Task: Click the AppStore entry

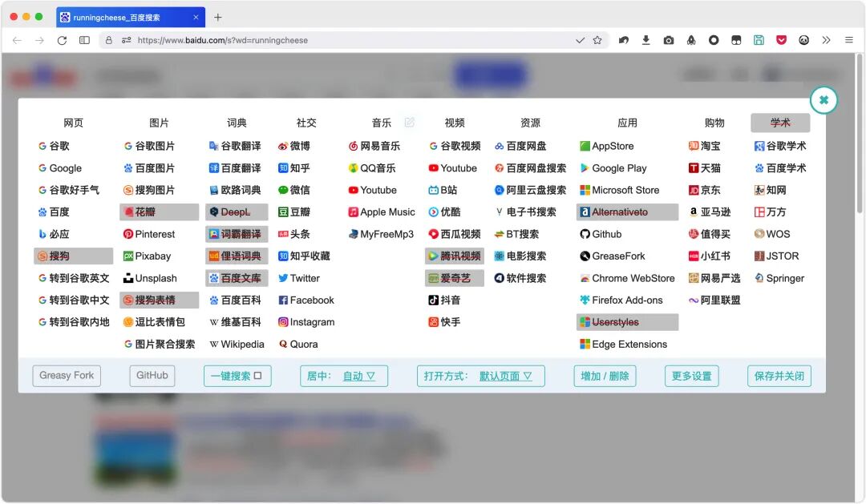Action: pyautogui.click(x=607, y=147)
